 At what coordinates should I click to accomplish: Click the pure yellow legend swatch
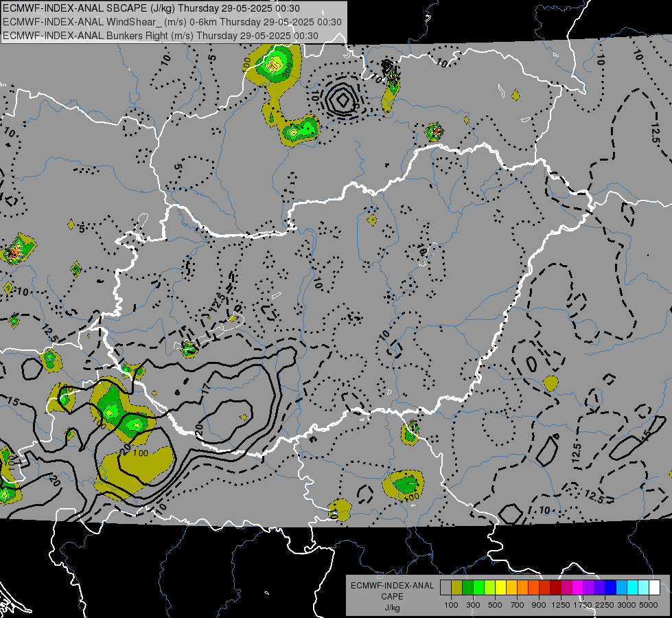click(501, 588)
